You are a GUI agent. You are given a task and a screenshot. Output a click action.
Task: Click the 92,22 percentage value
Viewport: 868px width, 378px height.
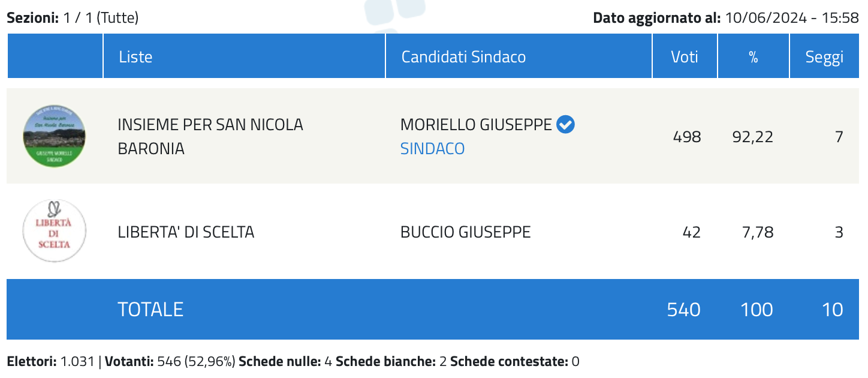click(x=753, y=137)
